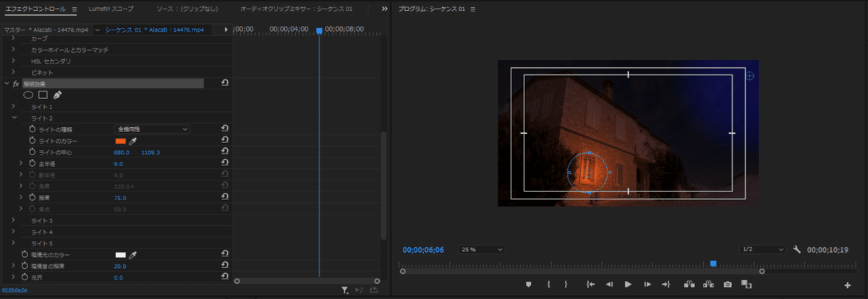Expand the ライト 5 group
868x299 pixels.
(x=13, y=243)
